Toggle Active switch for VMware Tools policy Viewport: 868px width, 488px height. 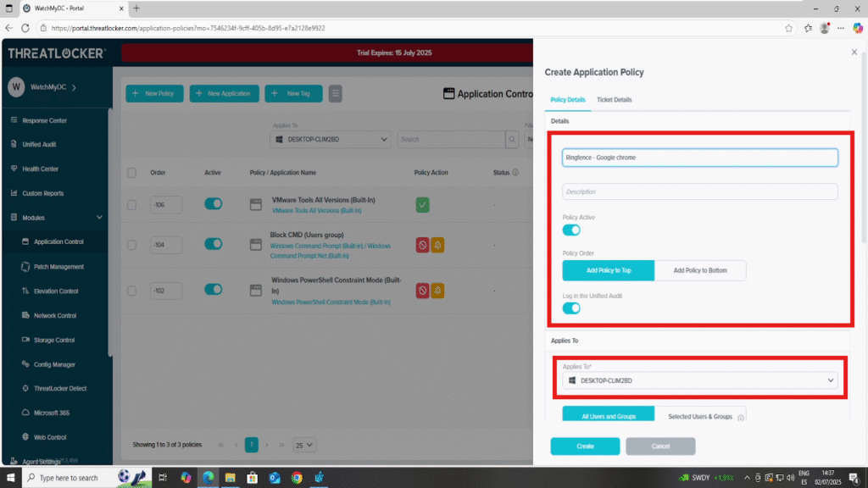coord(213,203)
